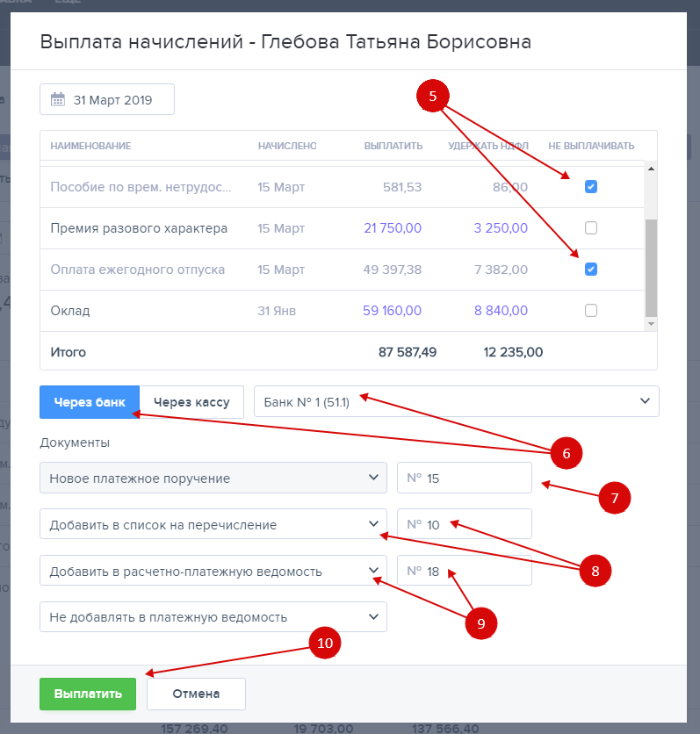700x734 pixels.
Task: Click the table scrollbar down arrow
Action: point(651,324)
